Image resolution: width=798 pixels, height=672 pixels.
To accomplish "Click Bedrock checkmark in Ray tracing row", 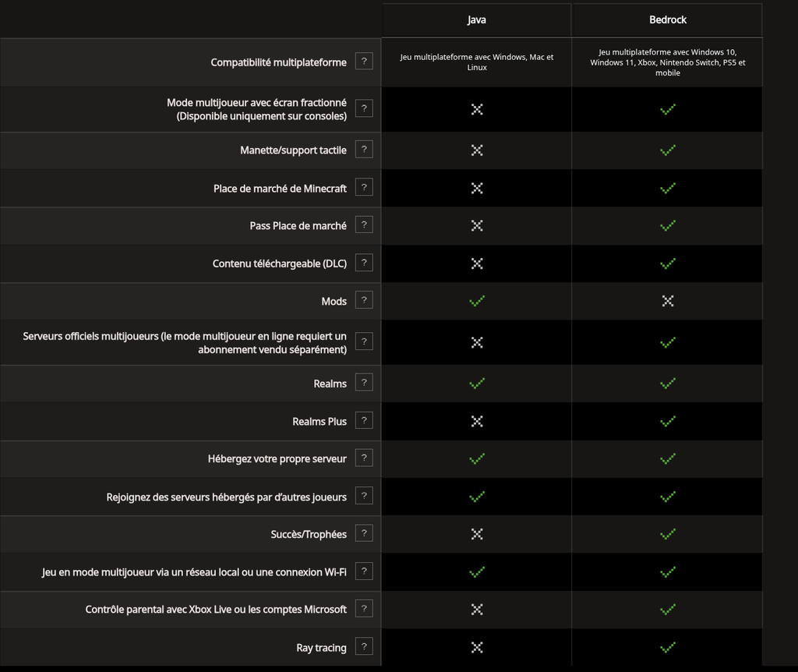I will tap(668, 648).
